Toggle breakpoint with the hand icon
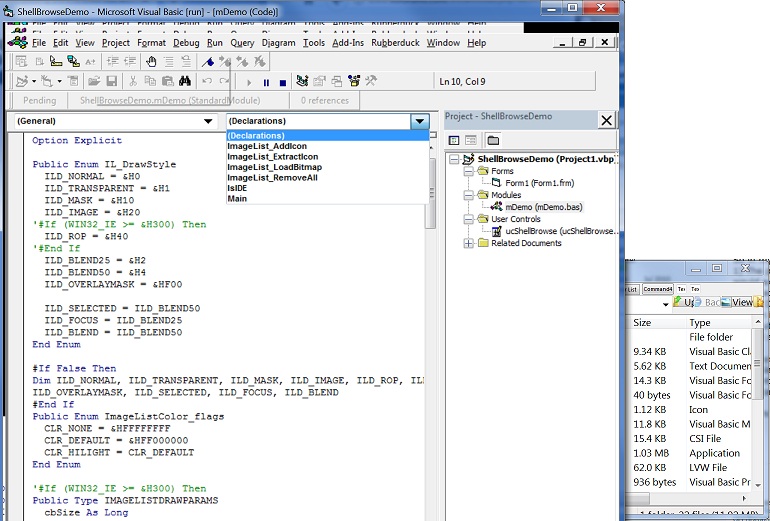 coord(151,62)
